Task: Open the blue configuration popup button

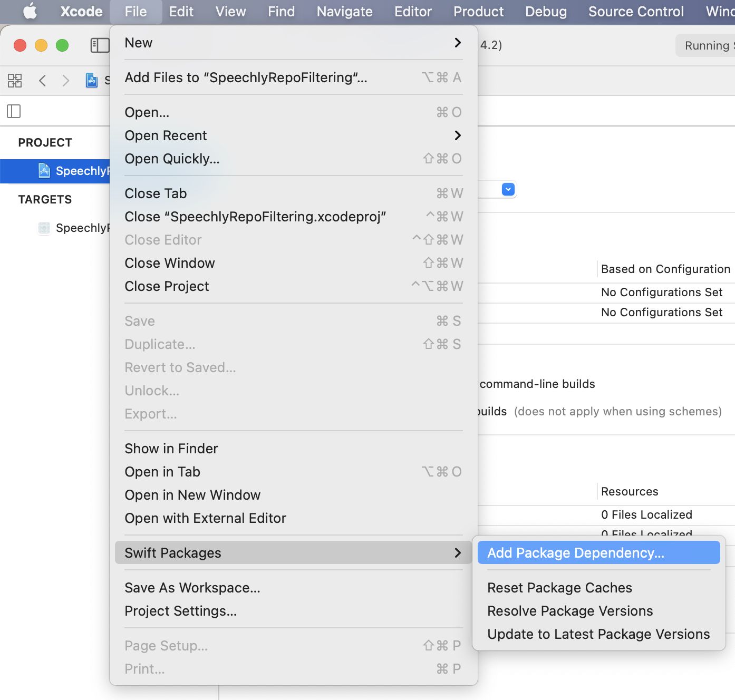Action: click(508, 189)
